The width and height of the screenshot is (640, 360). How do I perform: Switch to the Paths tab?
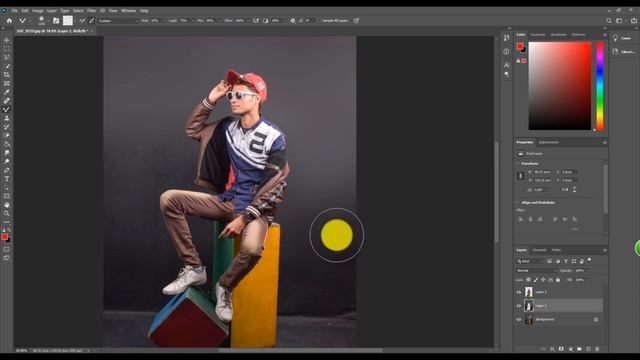pos(556,250)
